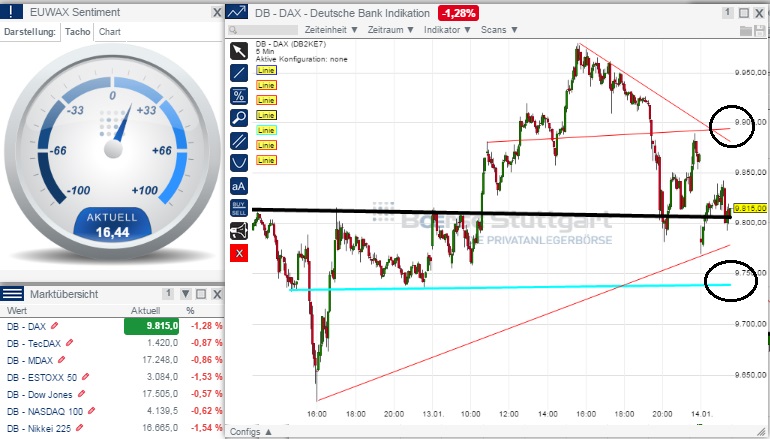Click the pencil icon next to DB - DAX
The height and width of the screenshot is (439, 770).
(x=55, y=326)
